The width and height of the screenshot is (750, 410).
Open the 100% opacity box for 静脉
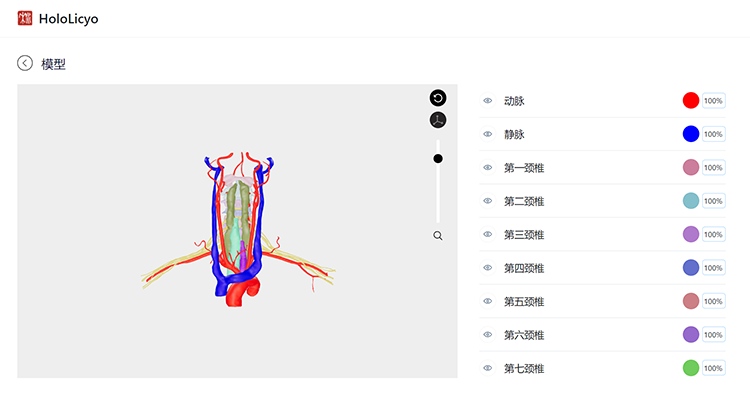click(713, 134)
